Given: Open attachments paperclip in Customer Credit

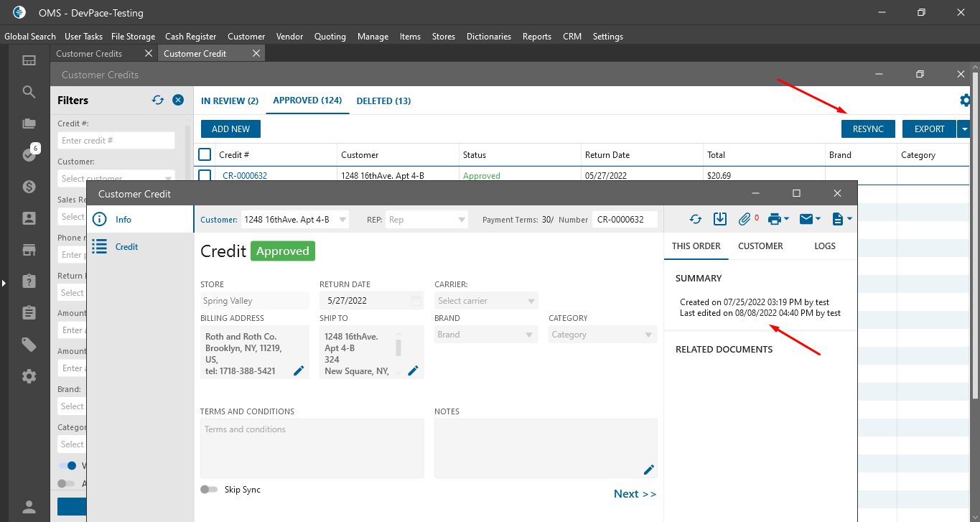Looking at the screenshot, I should click(x=745, y=219).
